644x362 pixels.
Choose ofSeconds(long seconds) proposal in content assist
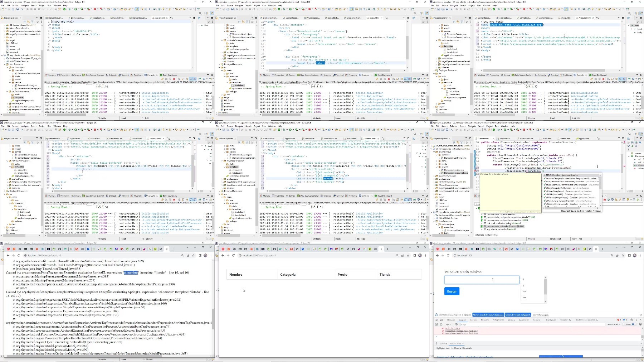571,204
